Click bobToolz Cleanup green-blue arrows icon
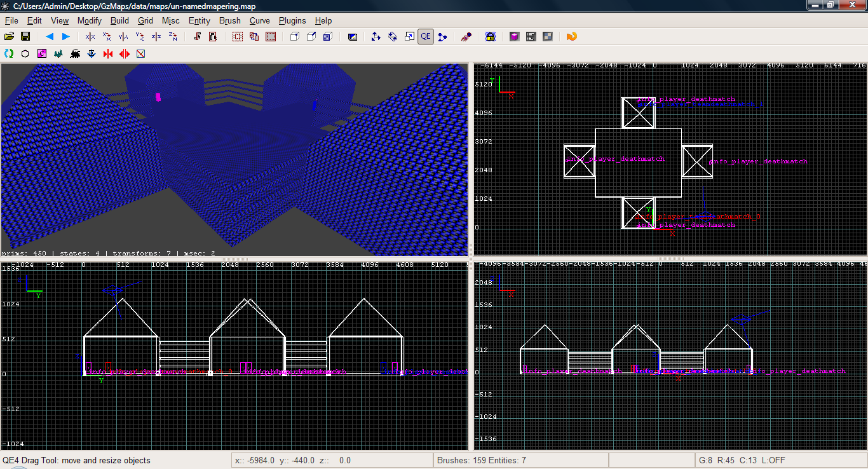 pyautogui.click(x=9, y=54)
